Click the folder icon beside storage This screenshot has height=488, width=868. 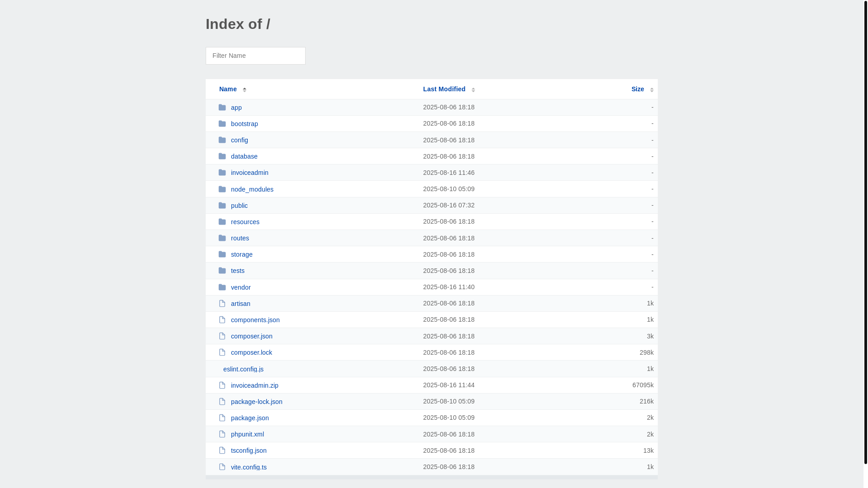tap(222, 254)
